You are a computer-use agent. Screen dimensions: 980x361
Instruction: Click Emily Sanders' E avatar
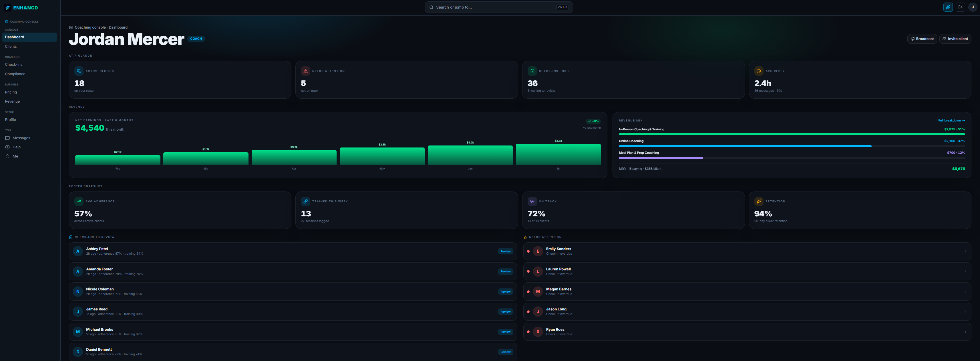538,252
